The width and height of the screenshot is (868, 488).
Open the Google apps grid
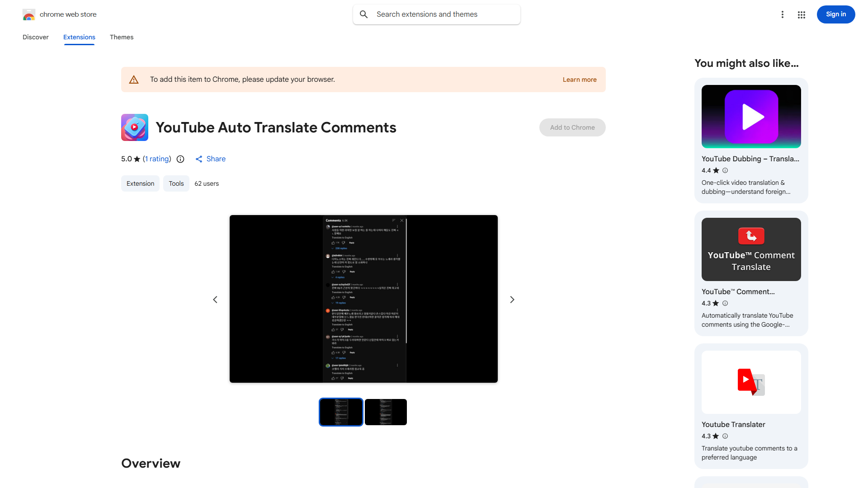click(801, 14)
